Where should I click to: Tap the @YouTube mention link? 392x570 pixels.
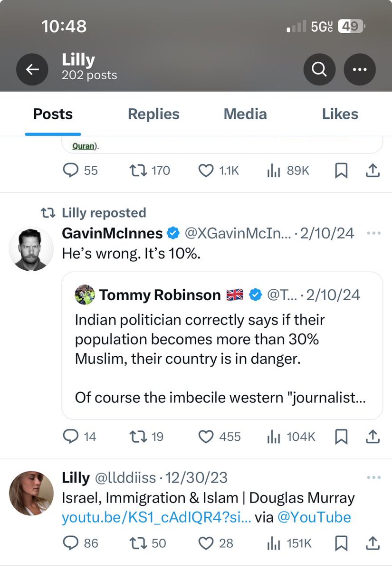(x=314, y=517)
